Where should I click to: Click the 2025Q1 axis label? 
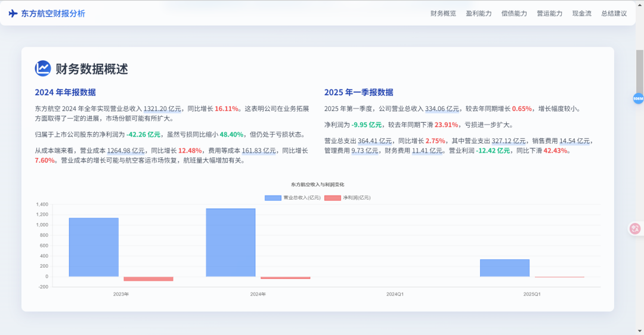click(x=532, y=294)
